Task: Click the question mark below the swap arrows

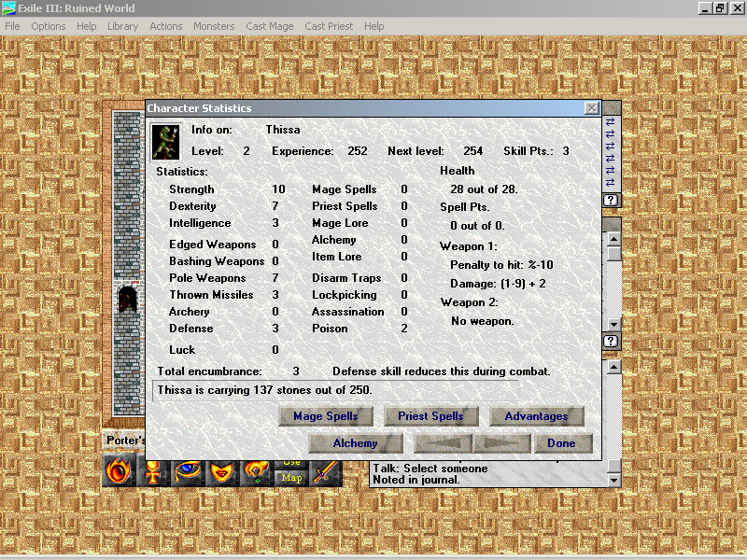Action: [x=611, y=200]
